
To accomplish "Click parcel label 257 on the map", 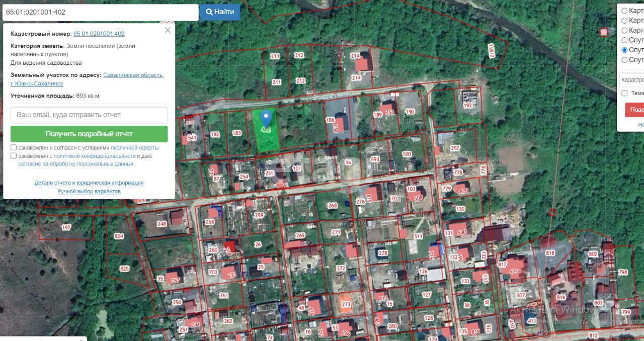I will pos(455,148).
